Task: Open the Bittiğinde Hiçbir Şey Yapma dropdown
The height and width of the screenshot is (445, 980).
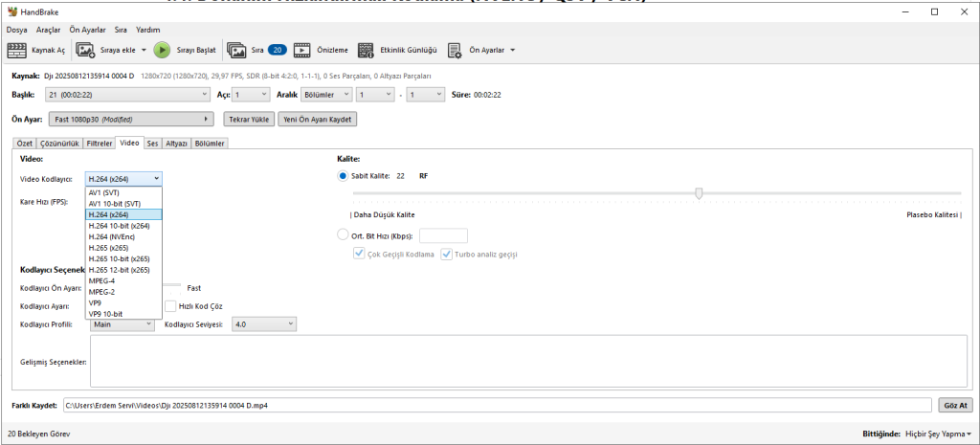Action: pos(940,434)
